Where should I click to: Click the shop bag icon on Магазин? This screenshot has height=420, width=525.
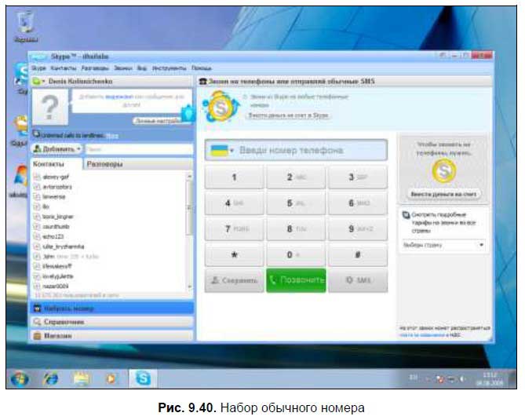pos(37,335)
